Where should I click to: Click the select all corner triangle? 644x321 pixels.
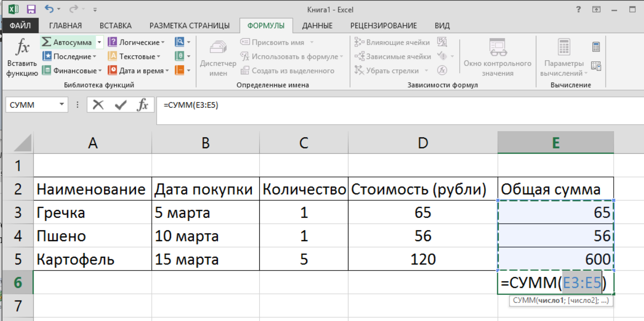click(23, 143)
